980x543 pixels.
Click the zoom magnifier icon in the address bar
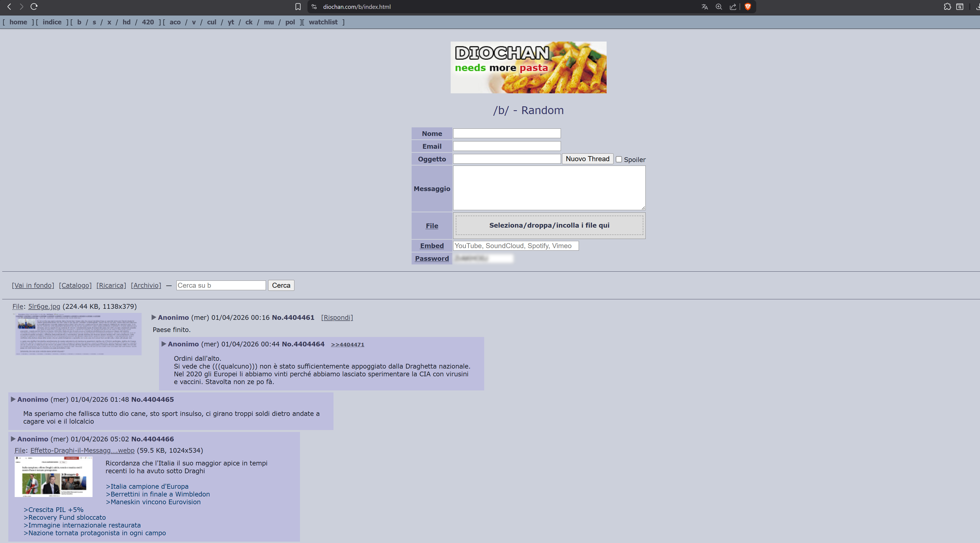tap(719, 6)
